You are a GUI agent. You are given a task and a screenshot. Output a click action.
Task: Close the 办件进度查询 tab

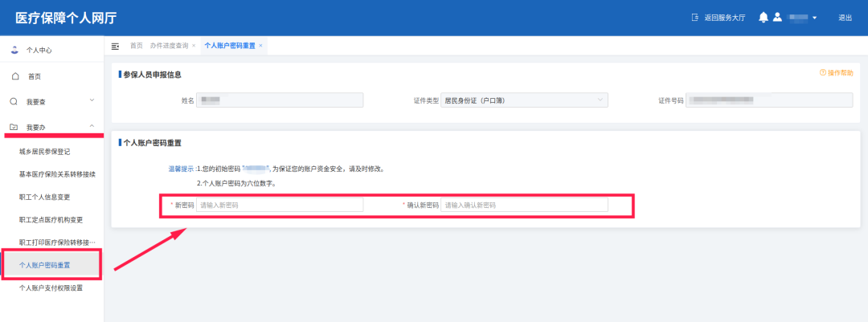(194, 46)
